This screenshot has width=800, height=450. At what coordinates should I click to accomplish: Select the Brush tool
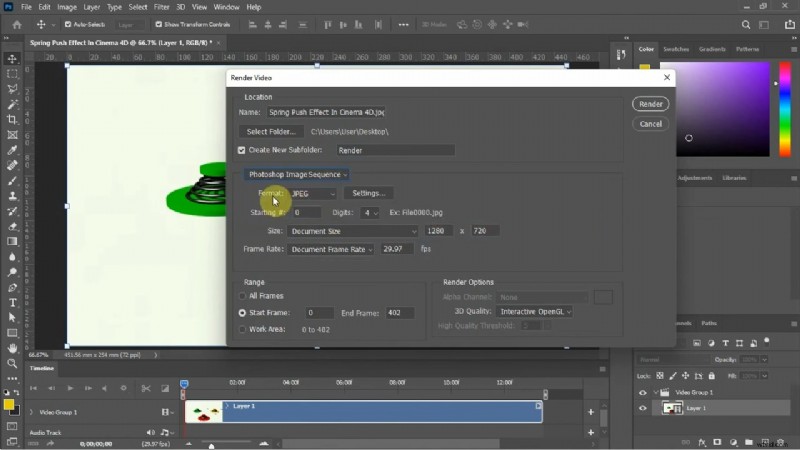point(12,181)
